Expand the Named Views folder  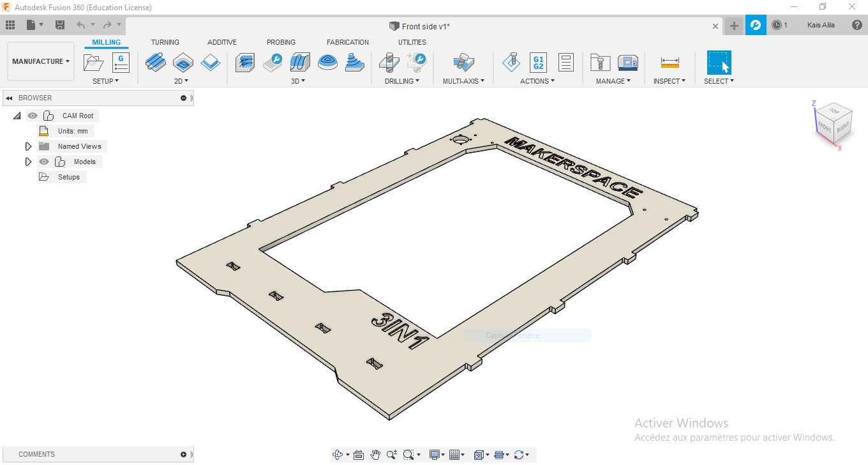tap(28, 146)
